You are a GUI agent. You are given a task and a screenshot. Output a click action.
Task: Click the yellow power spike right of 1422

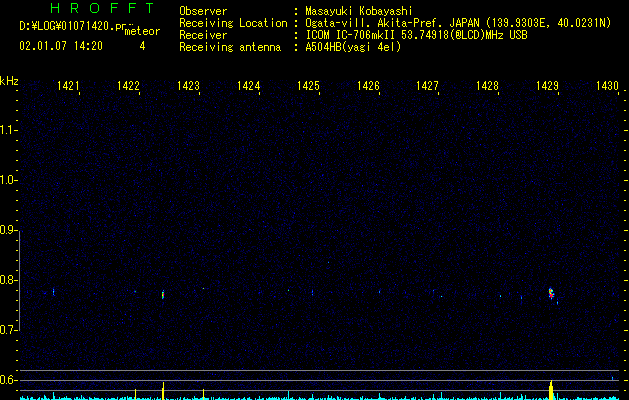pos(163,391)
